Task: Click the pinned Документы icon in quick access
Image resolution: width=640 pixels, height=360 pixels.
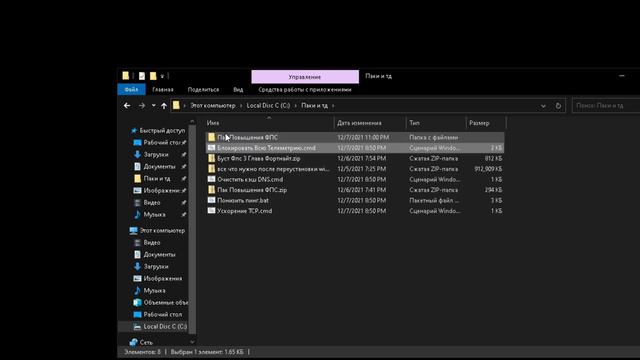Action: pyautogui.click(x=138, y=167)
